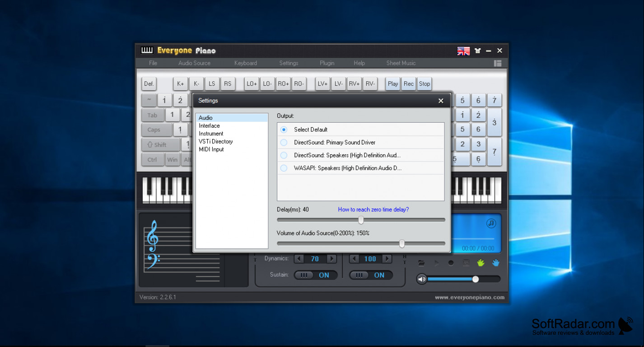
Task: Toggle the left Sustain ON switch
Action: tap(316, 275)
